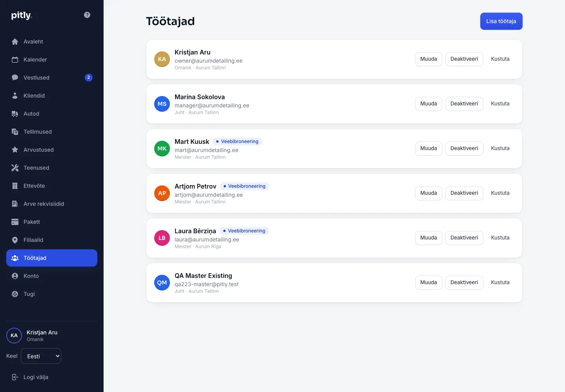This screenshot has width=565, height=392.
Task: Click the Kalender calendar icon
Action: point(15,60)
